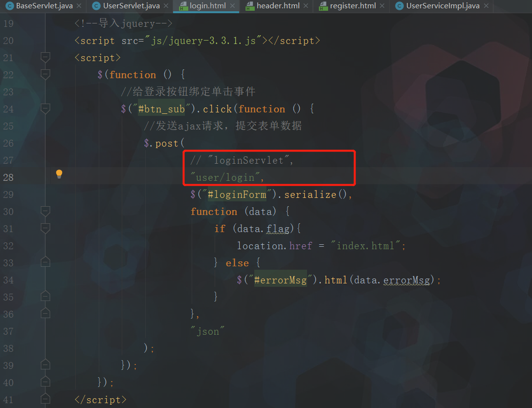Open the register.html tab
This screenshot has width=532, height=408.
pos(351,6)
